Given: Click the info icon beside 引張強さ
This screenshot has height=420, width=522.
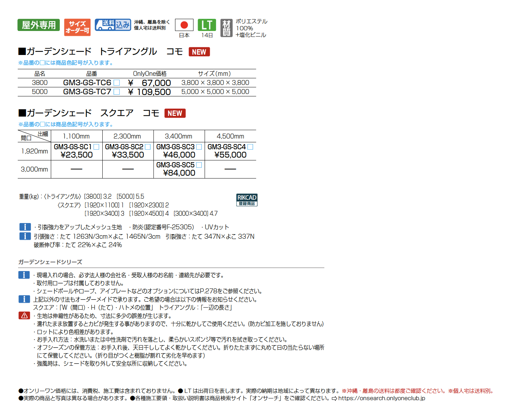Looking at the screenshot, I should [x=25, y=236].
